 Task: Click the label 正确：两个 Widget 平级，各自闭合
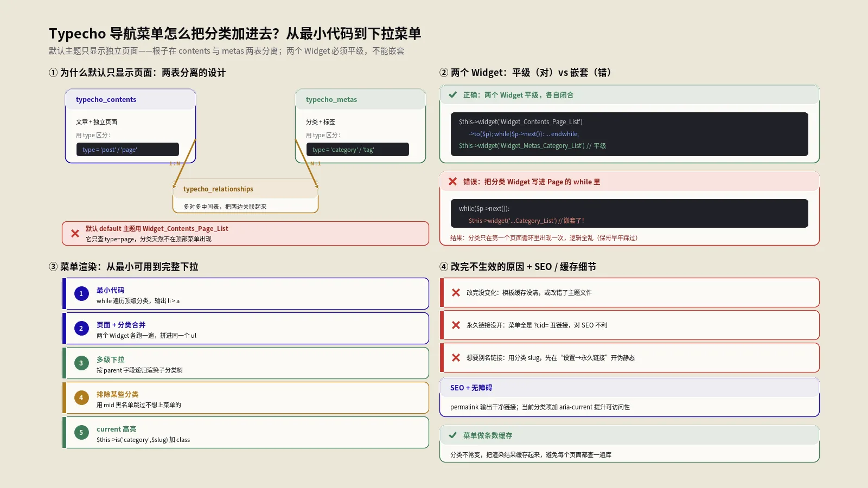(518, 95)
